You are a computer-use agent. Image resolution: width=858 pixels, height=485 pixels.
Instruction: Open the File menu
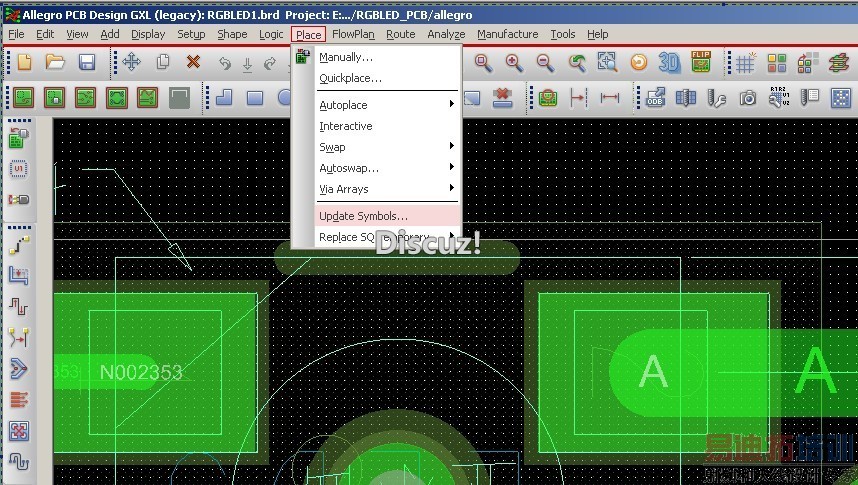[16, 34]
